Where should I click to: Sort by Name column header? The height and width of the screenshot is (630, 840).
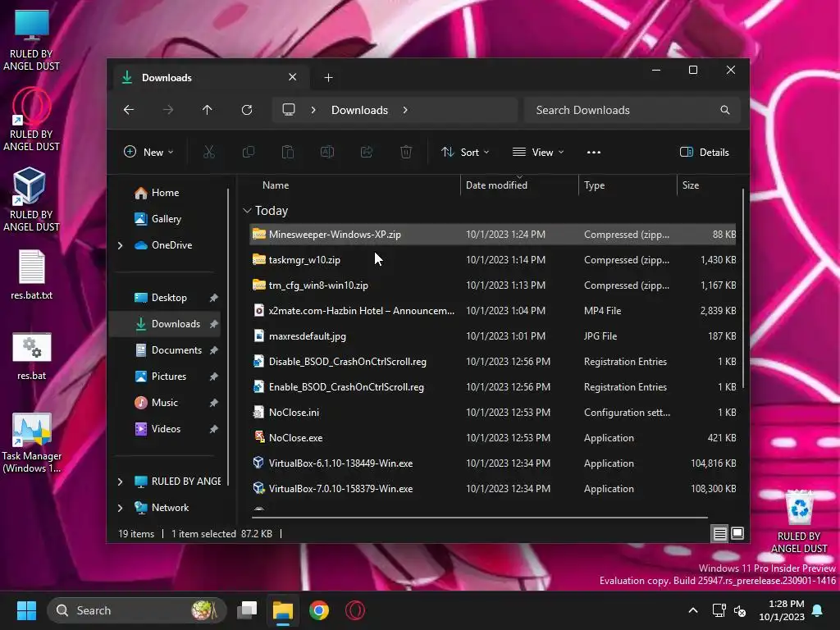point(276,185)
